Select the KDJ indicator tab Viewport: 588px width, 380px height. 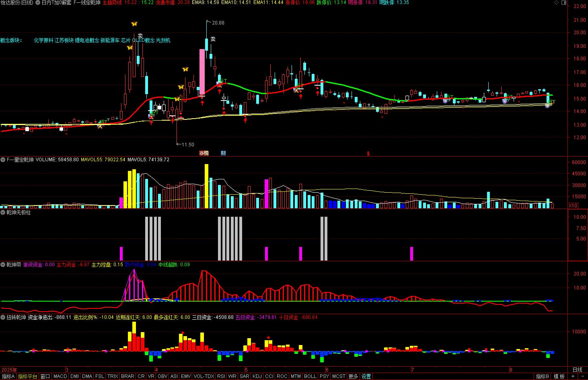[257, 376]
